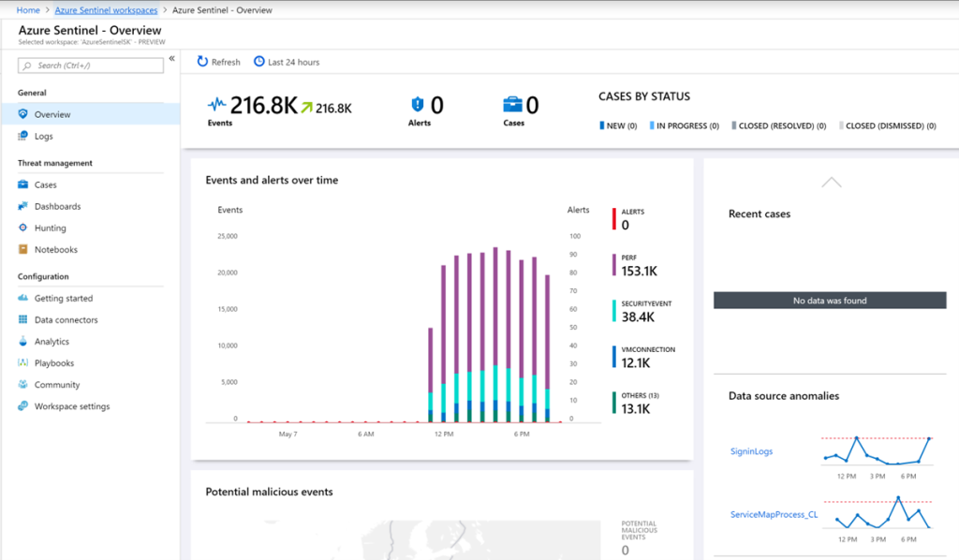
Task: Click the Events pulse icon
Action: (216, 105)
